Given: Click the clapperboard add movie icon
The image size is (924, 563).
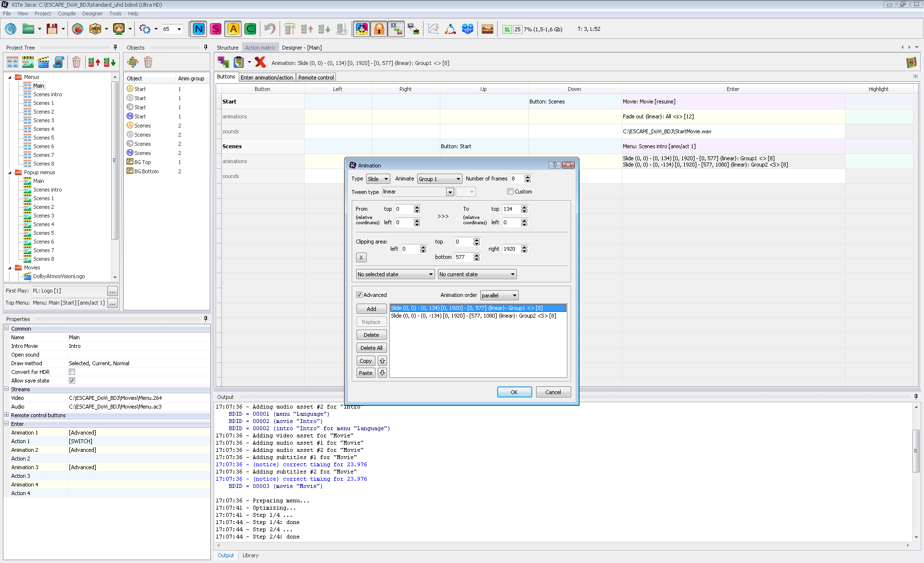Looking at the screenshot, I should pos(43,62).
